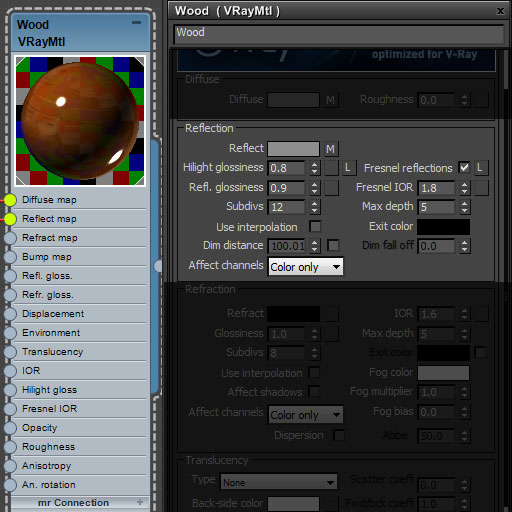Image resolution: width=512 pixels, height=512 pixels.
Task: Click the Displacement input socket
Action: [10, 314]
